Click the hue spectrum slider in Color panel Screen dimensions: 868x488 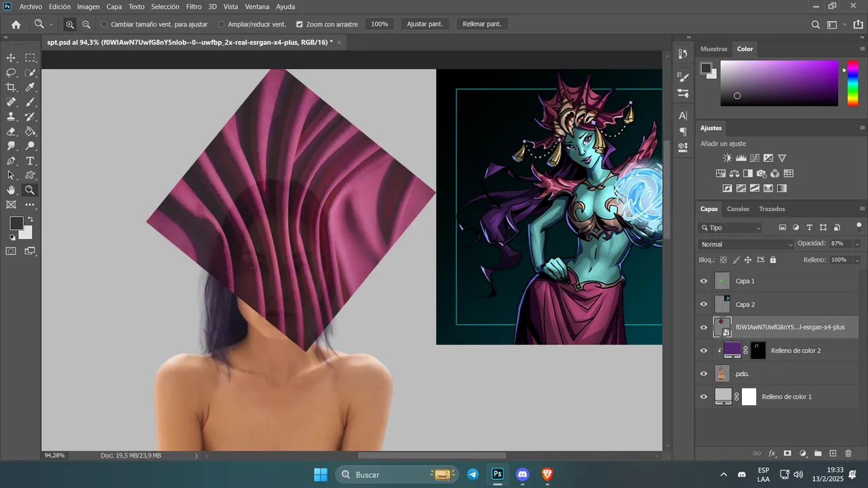[852, 83]
